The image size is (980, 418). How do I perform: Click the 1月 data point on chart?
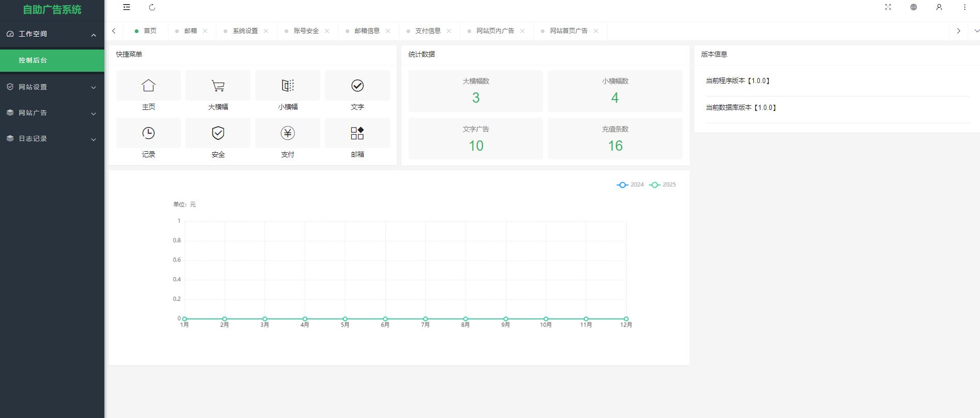[184, 319]
